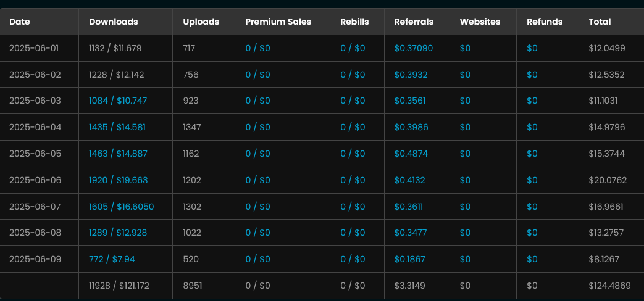Open downloads link 1920 / $19.663

pyautogui.click(x=119, y=180)
